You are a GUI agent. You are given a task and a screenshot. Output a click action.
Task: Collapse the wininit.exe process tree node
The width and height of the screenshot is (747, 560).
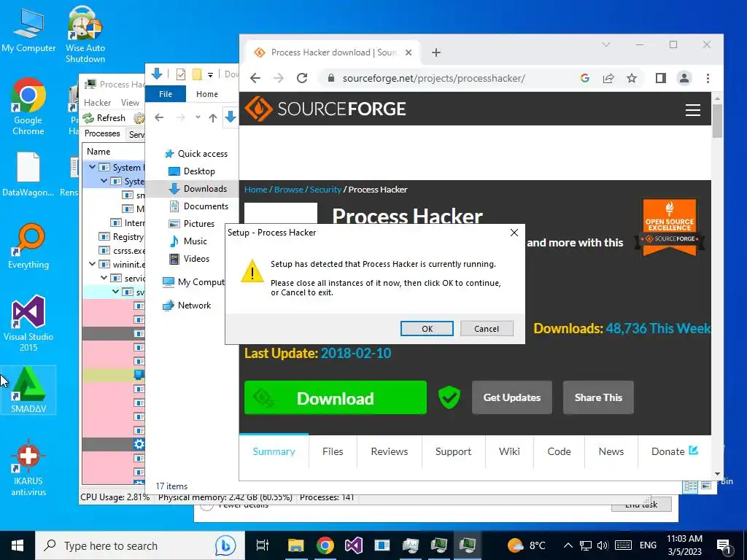pos(93,264)
